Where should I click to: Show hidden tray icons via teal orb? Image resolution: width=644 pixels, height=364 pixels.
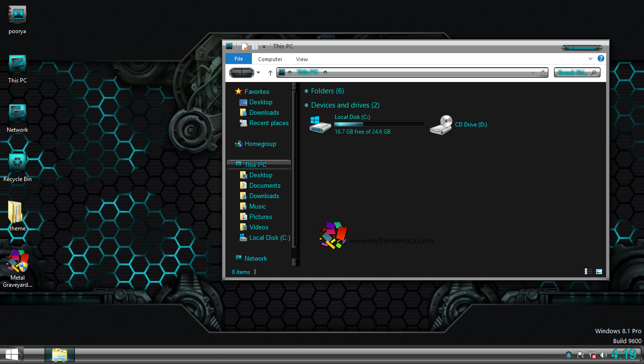click(x=569, y=355)
